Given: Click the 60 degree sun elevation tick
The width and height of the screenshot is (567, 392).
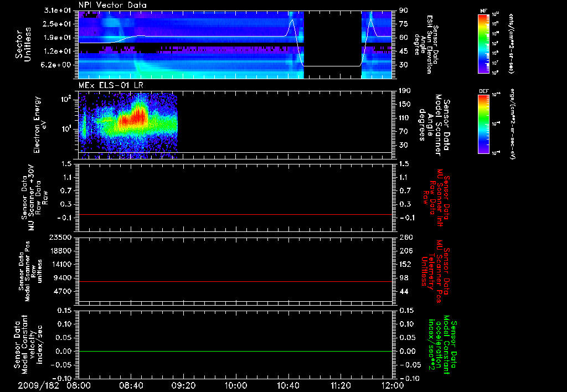Looking at the screenshot, I should (404, 38).
